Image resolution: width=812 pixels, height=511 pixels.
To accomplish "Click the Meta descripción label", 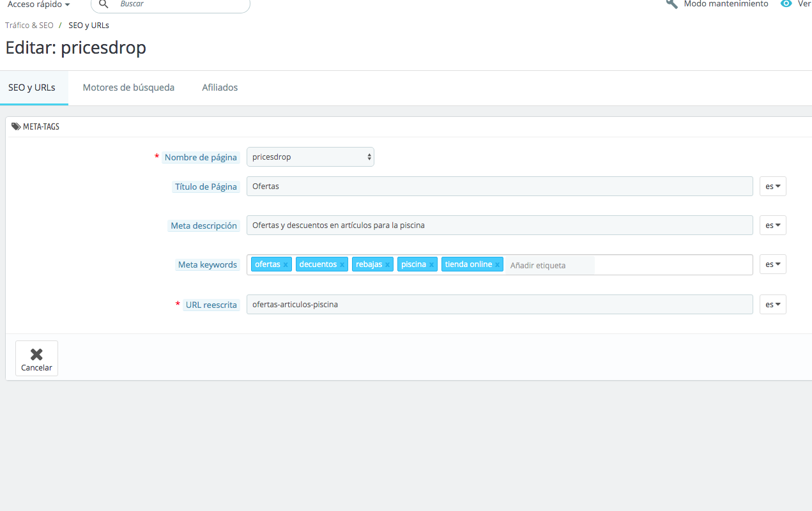I will (204, 226).
